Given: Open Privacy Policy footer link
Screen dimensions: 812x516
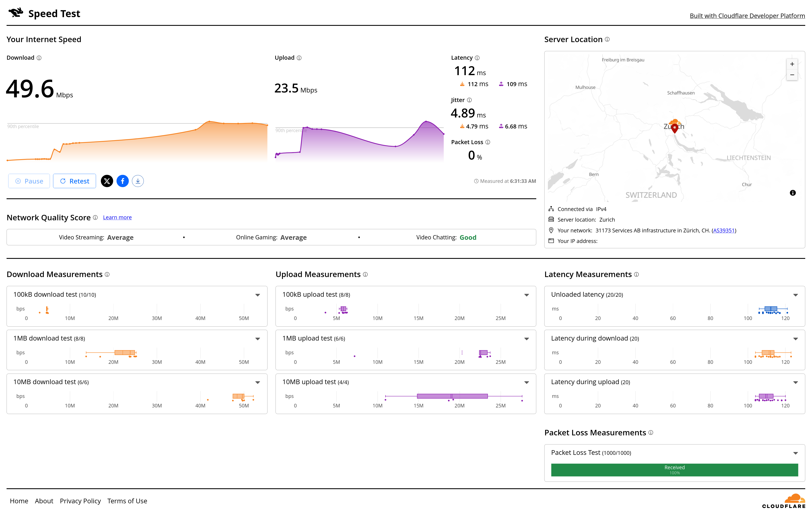Looking at the screenshot, I should click(80, 501).
